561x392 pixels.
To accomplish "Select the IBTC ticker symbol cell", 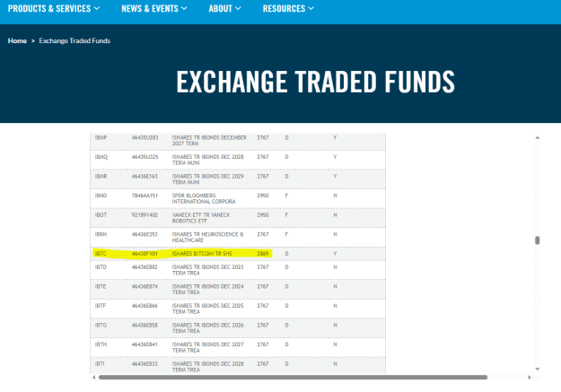I will tap(101, 254).
